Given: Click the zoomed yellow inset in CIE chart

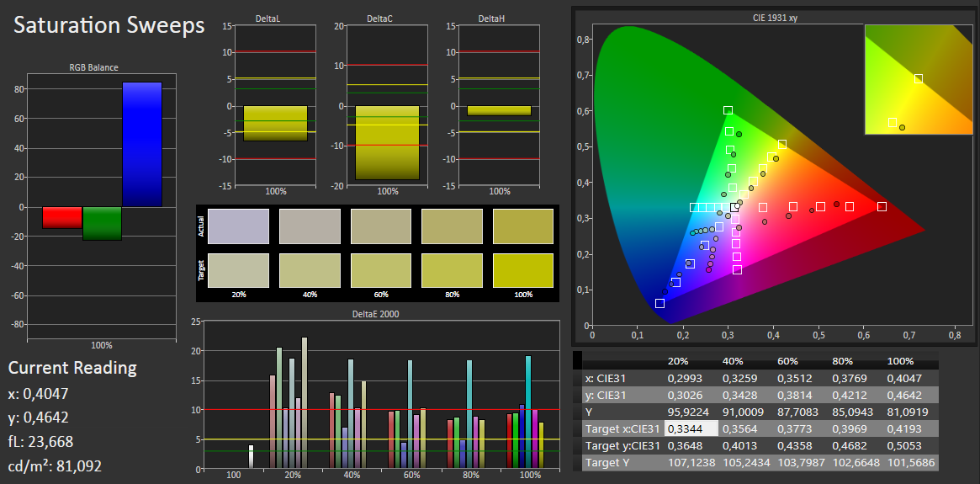Looking at the screenshot, I should (x=919, y=79).
